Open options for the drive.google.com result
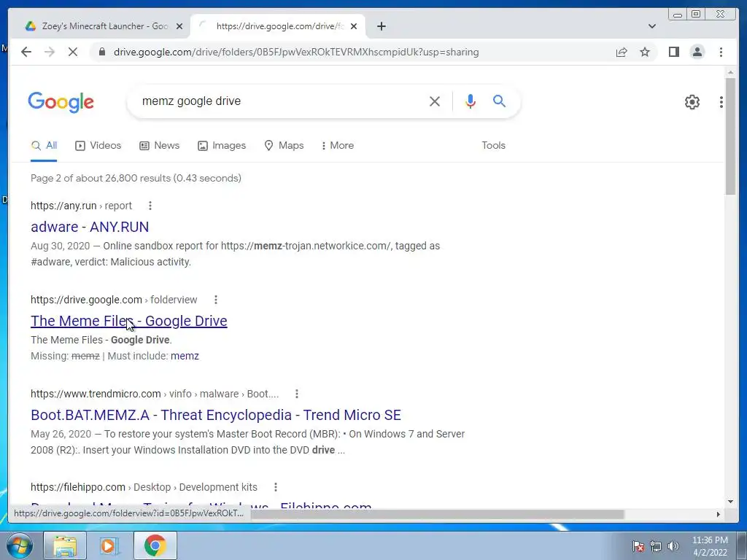This screenshot has width=747, height=560. click(x=216, y=300)
